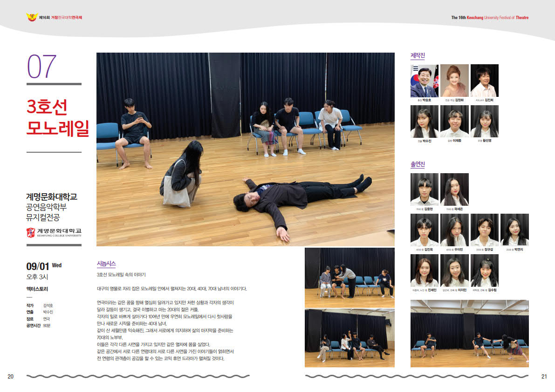Image resolution: width=555 pixels, height=392 pixels.
Task: Click page number 21 at bottom right
Action: pos(543,376)
